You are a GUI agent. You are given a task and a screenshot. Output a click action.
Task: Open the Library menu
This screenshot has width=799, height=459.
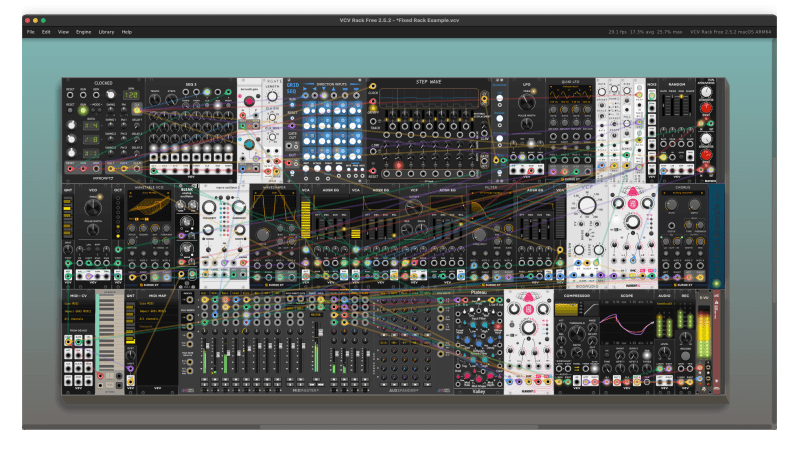tap(106, 32)
